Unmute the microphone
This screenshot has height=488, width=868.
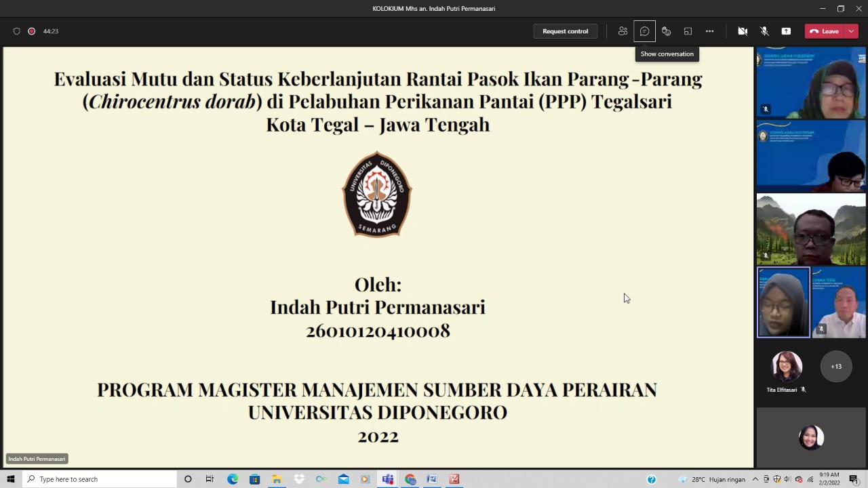click(764, 31)
